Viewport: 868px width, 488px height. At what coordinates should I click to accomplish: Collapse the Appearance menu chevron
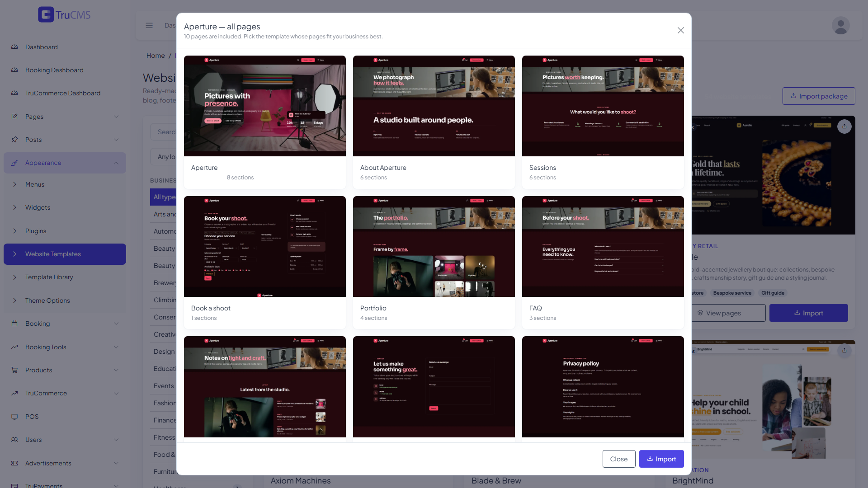coord(116,163)
